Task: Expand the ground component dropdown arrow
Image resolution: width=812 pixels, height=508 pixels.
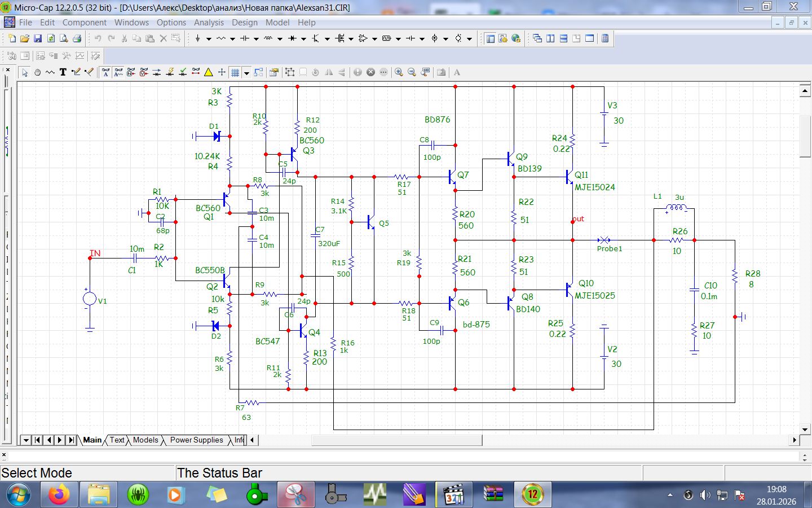Action: point(209,39)
